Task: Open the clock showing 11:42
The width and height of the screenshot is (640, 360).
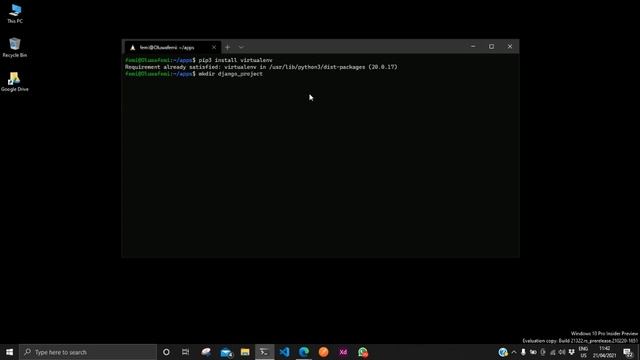Action: point(604,352)
